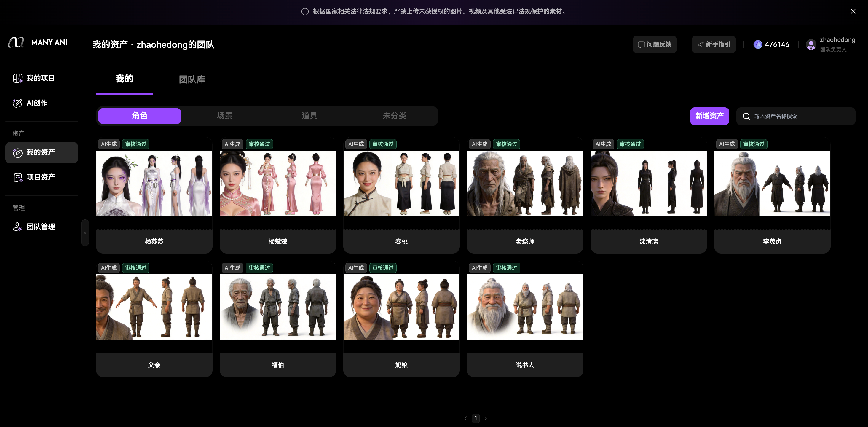
Task: Open the 新手指引 guide button
Action: pyautogui.click(x=713, y=44)
